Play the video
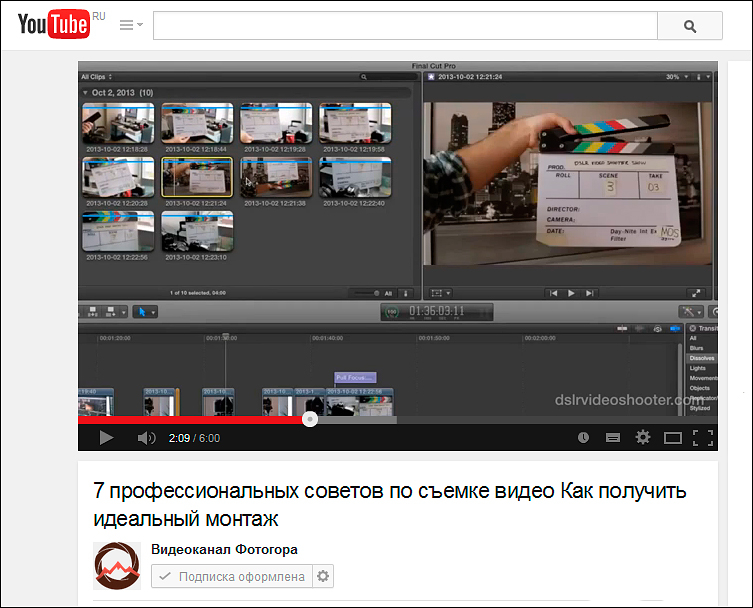 coord(106,438)
